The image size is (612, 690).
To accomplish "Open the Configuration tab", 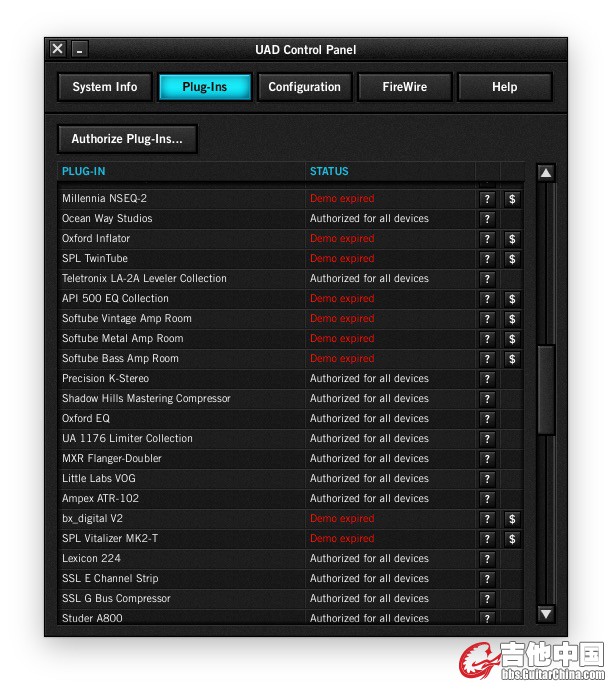I will (x=304, y=87).
